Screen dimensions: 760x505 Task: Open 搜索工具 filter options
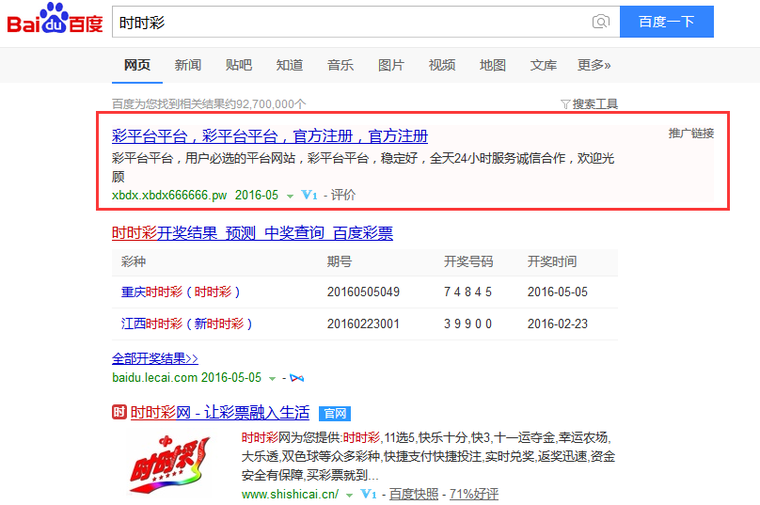(595, 104)
